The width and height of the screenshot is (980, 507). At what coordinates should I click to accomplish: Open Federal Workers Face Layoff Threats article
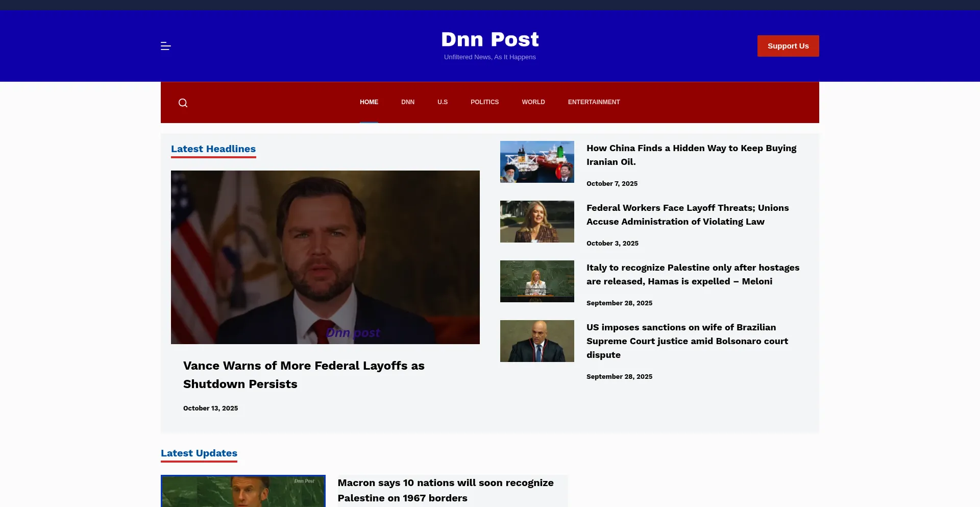point(688,214)
